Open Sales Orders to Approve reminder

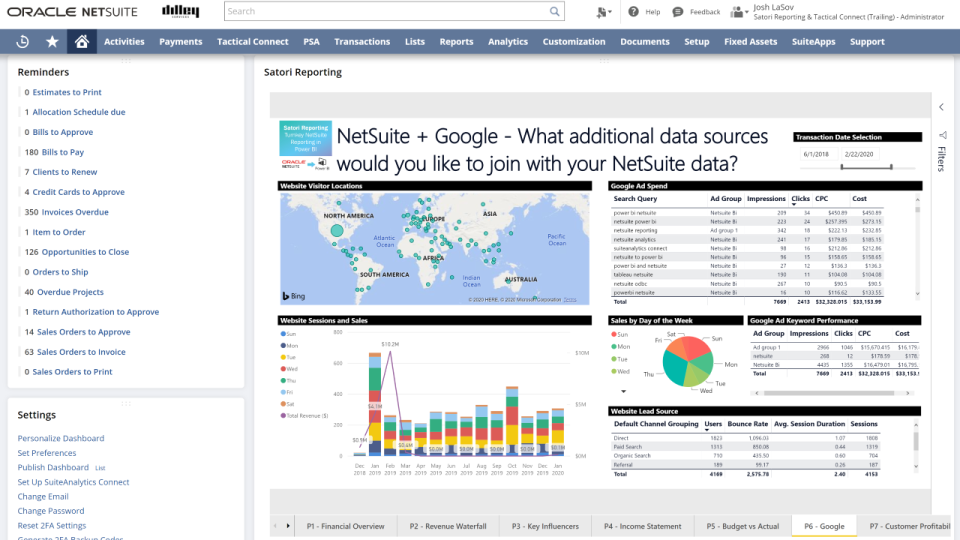(83, 332)
